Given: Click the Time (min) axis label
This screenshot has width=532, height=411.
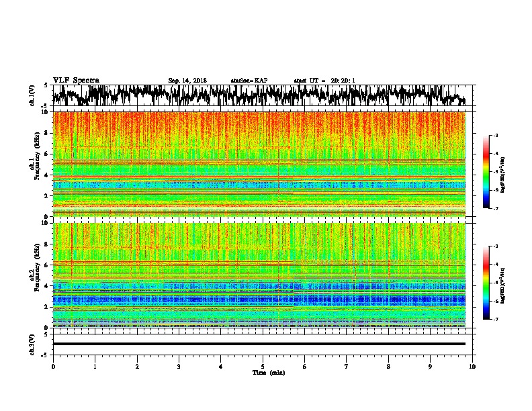Looking at the screenshot, I should click(x=269, y=373).
